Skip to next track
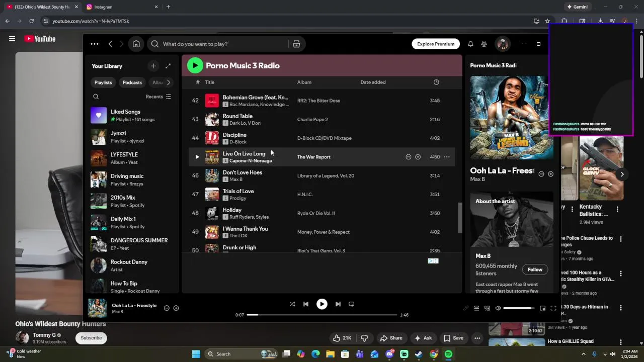This screenshot has height=362, width=644. click(x=338, y=304)
